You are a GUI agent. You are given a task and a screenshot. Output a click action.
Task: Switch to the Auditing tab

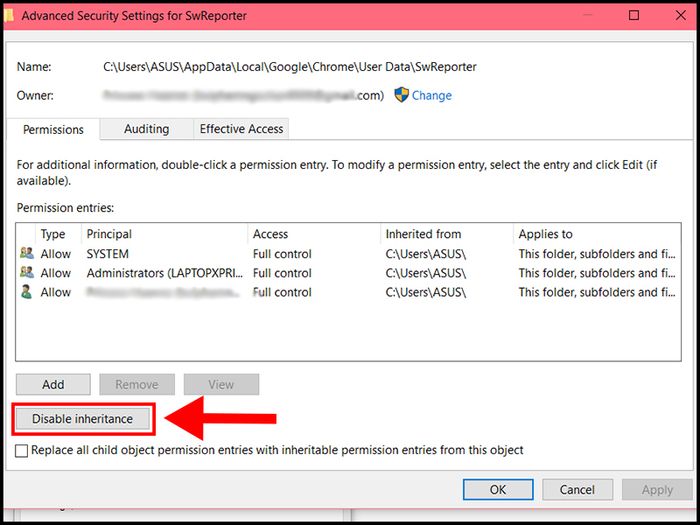pos(146,129)
